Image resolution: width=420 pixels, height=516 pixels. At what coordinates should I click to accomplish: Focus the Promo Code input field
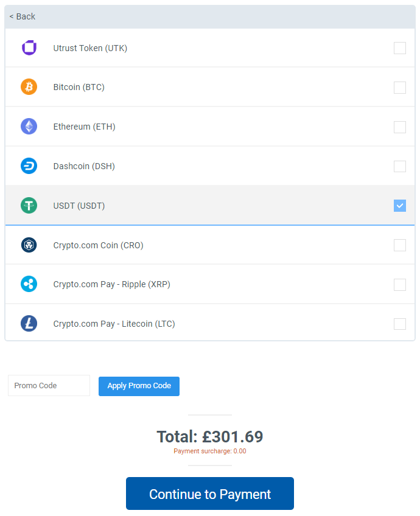pos(49,385)
